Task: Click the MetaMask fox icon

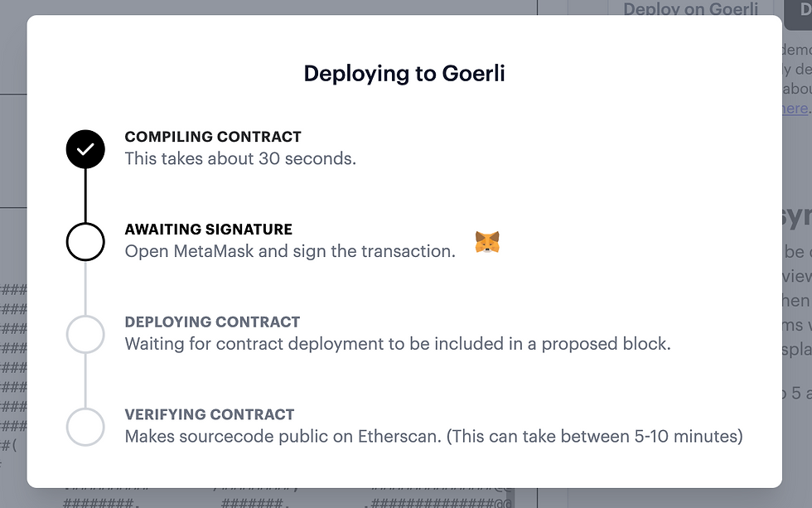Action: point(487,242)
